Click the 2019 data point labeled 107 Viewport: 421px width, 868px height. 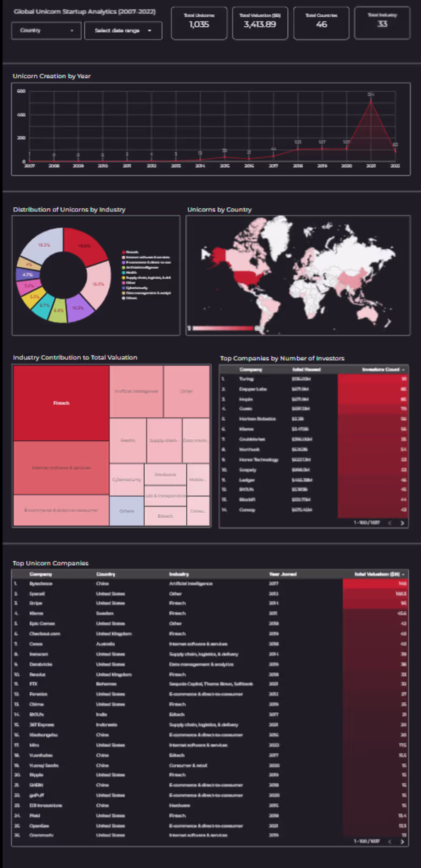322,148
